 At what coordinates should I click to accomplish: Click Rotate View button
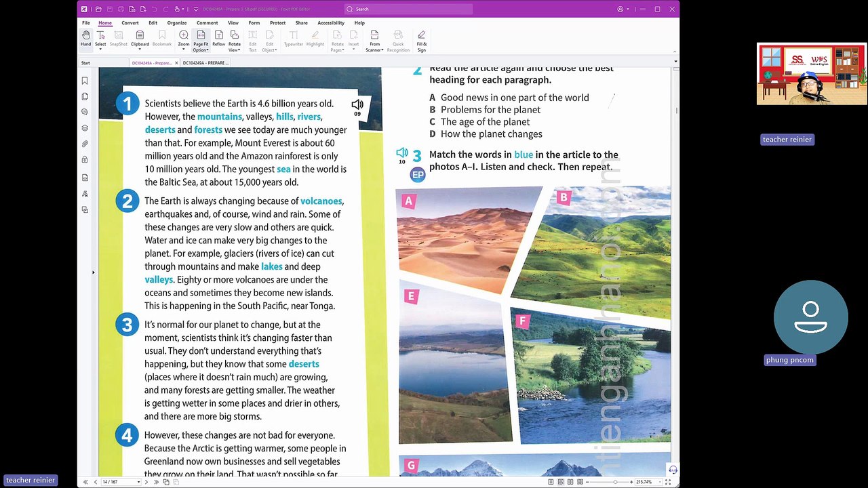(235, 41)
